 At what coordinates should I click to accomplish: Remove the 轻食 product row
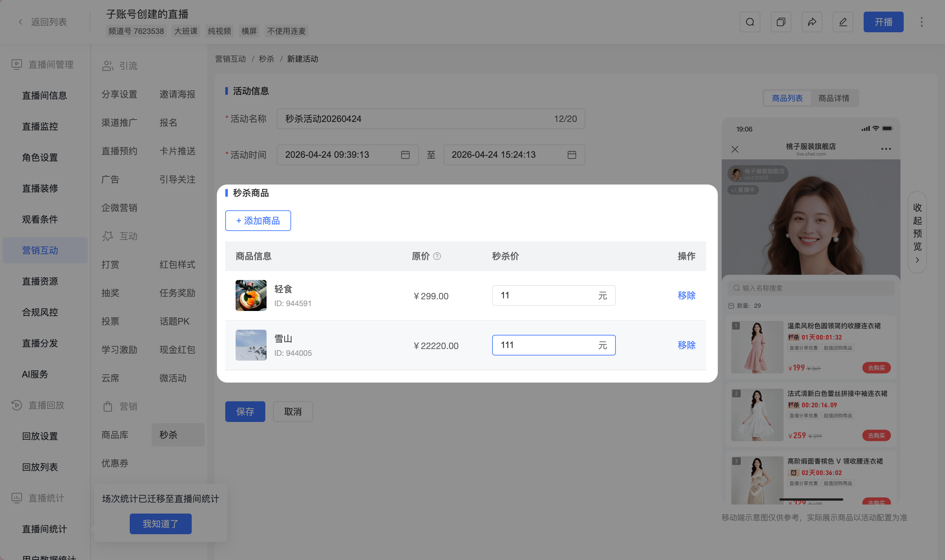pos(686,295)
